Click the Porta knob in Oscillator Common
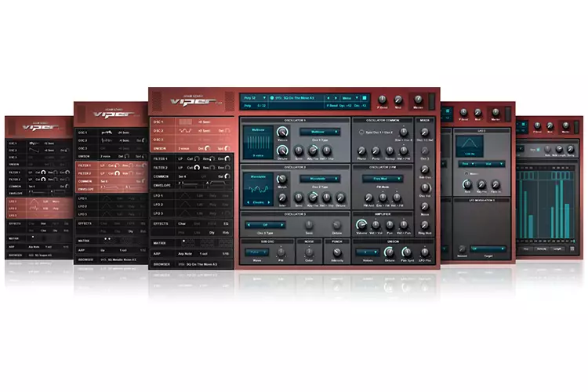The image size is (588, 392). 376,151
